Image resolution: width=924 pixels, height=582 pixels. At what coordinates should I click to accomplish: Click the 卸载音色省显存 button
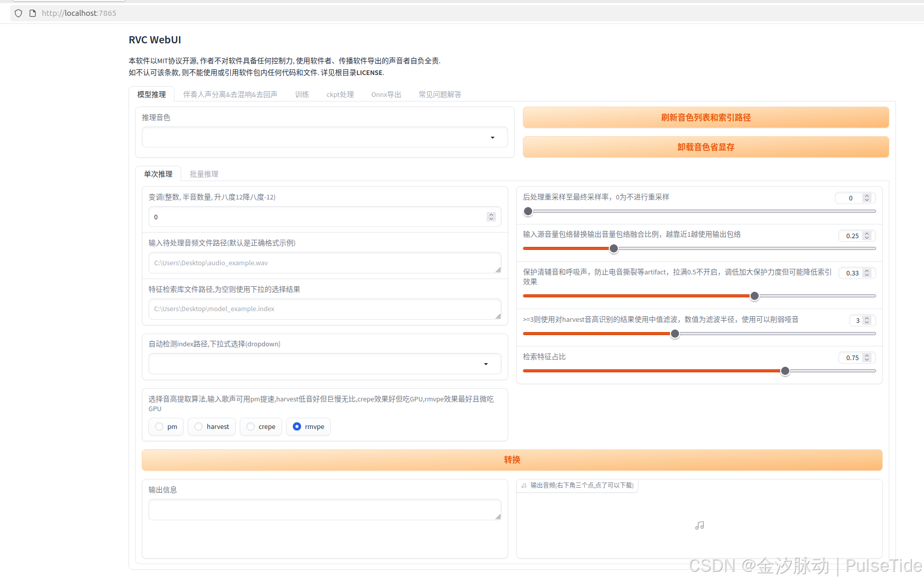click(x=706, y=147)
